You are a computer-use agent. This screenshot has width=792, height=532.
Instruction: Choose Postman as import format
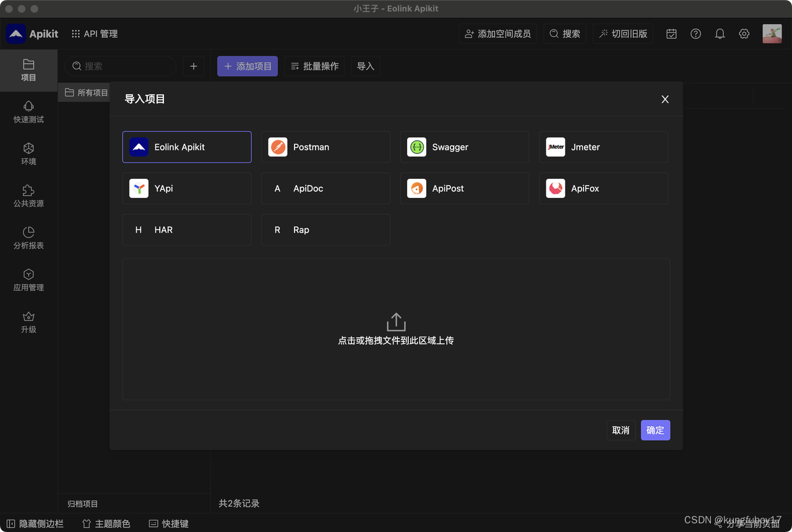click(x=325, y=147)
